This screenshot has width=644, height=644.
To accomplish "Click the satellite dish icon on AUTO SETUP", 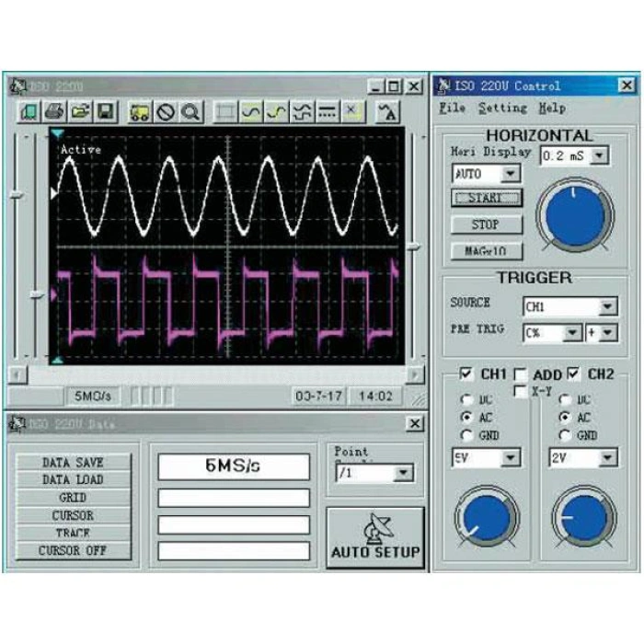I will point(378,528).
